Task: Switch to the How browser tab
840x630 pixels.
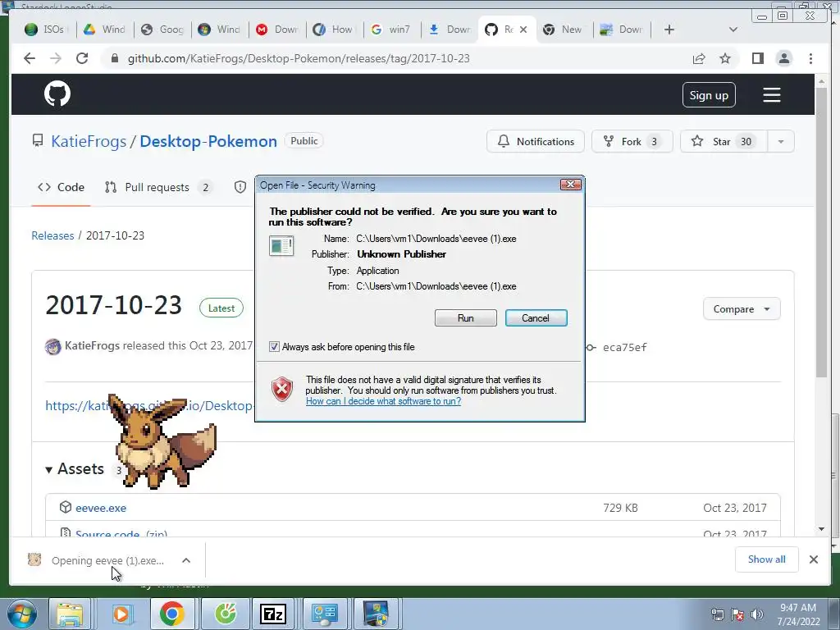Action: tap(335, 30)
